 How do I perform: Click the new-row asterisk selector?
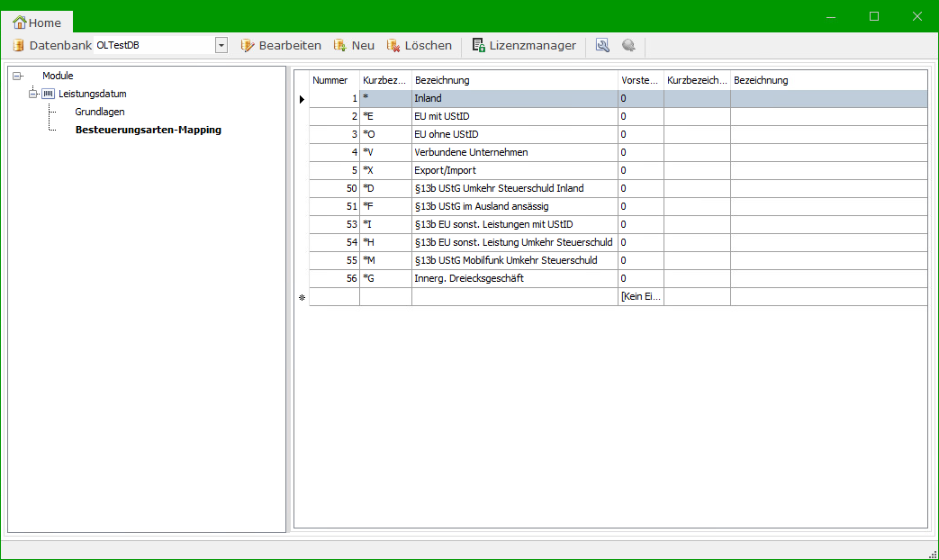pyautogui.click(x=302, y=297)
